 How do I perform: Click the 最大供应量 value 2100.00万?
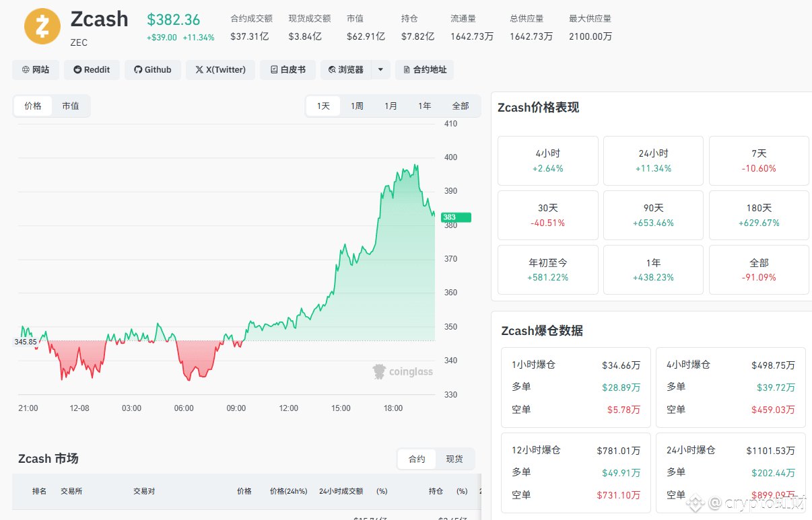(x=590, y=36)
